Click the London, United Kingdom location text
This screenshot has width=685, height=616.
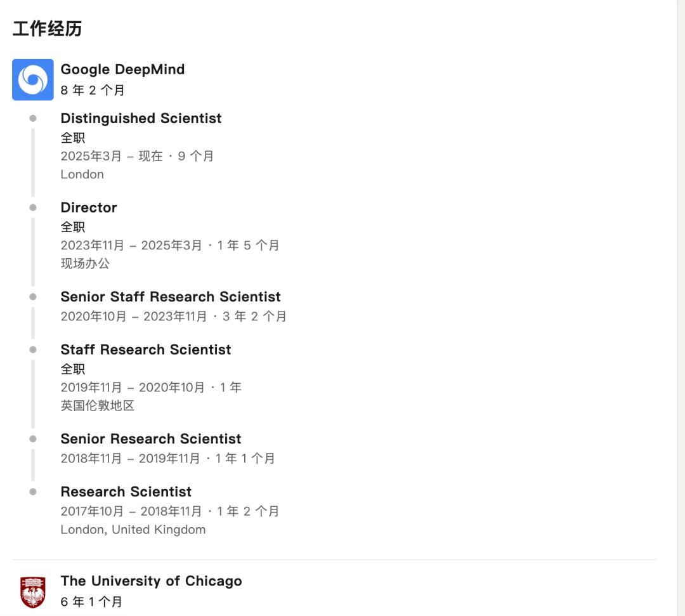tap(133, 530)
